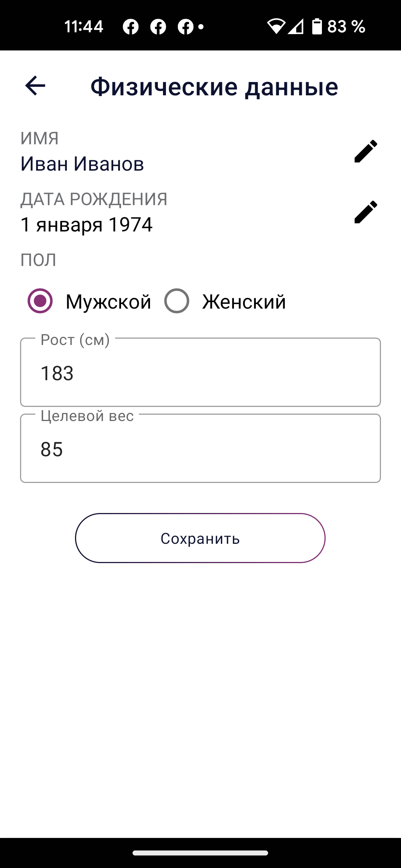Tap the Женский gender label text

tap(244, 302)
